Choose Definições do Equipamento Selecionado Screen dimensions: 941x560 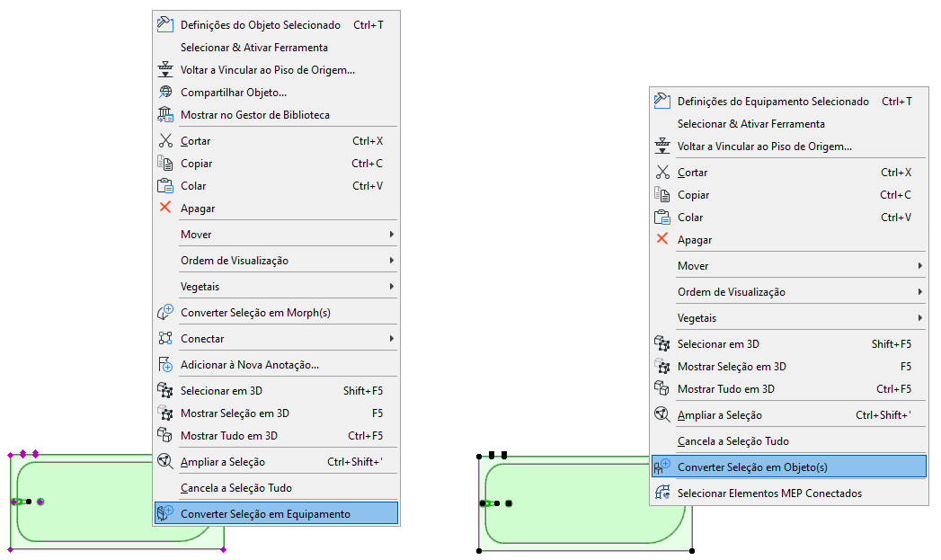(x=789, y=102)
